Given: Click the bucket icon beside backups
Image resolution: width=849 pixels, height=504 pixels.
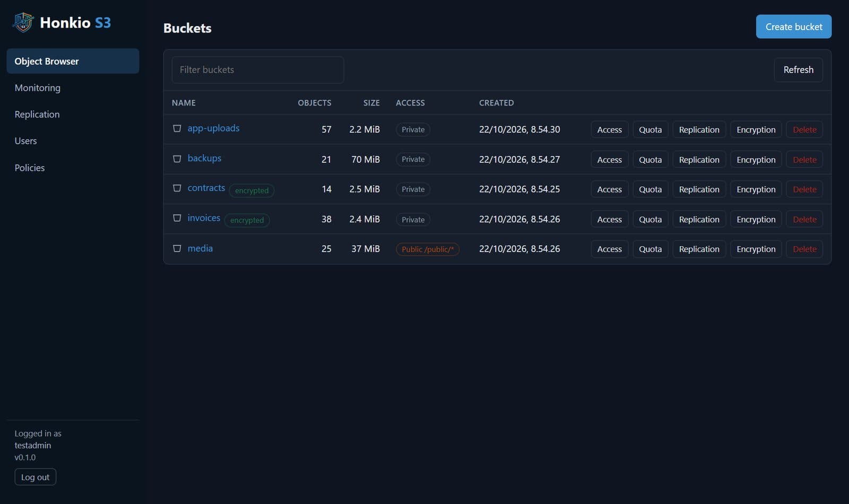Looking at the screenshot, I should (x=177, y=159).
